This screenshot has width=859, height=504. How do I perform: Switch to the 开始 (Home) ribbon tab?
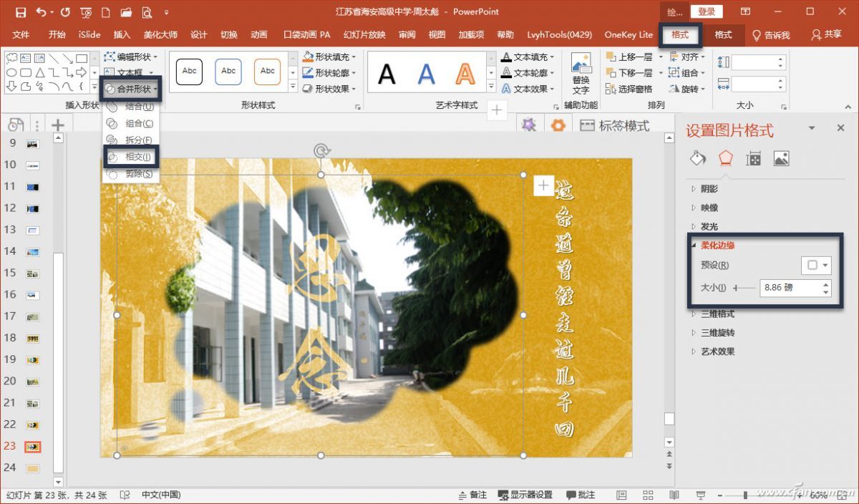coord(57,34)
